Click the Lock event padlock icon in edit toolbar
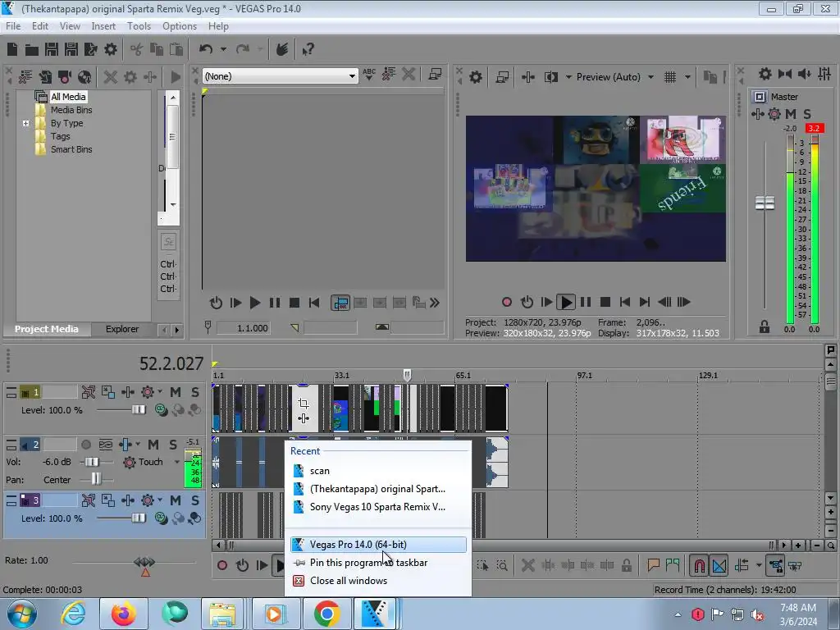The image size is (840, 630). click(626, 565)
